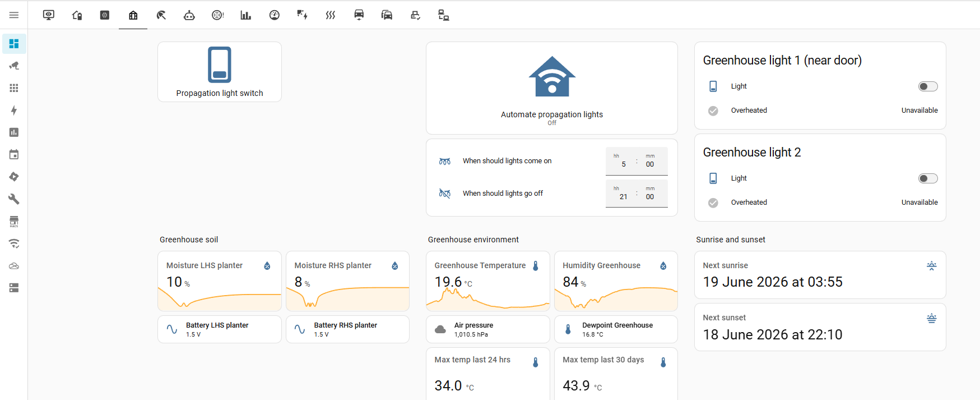Open Battery RHS planter entity

coord(347,329)
